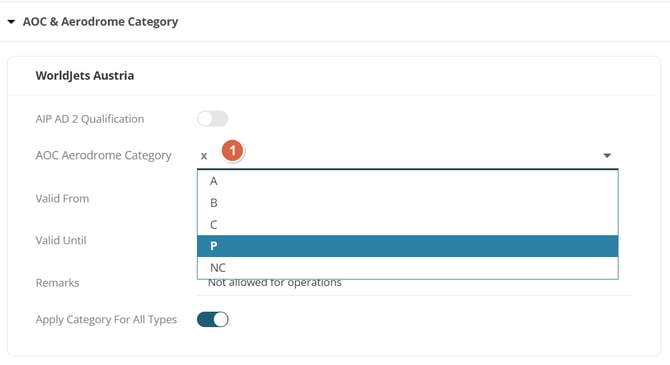Click the Valid From label

(x=62, y=199)
